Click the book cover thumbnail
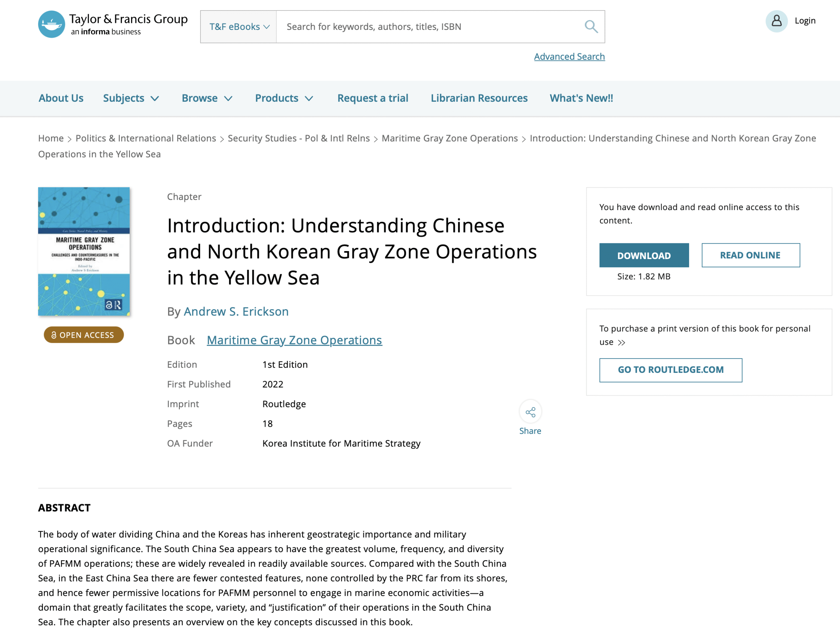The image size is (840, 630). 84,251
